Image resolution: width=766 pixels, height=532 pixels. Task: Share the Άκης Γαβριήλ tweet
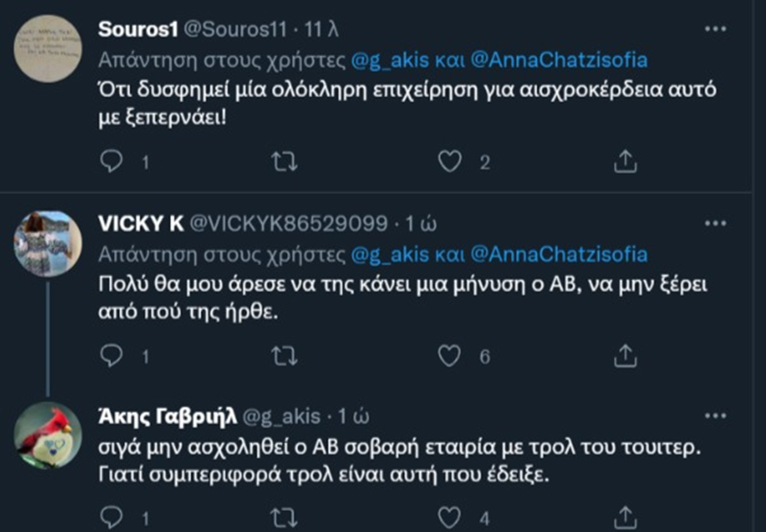(x=624, y=519)
